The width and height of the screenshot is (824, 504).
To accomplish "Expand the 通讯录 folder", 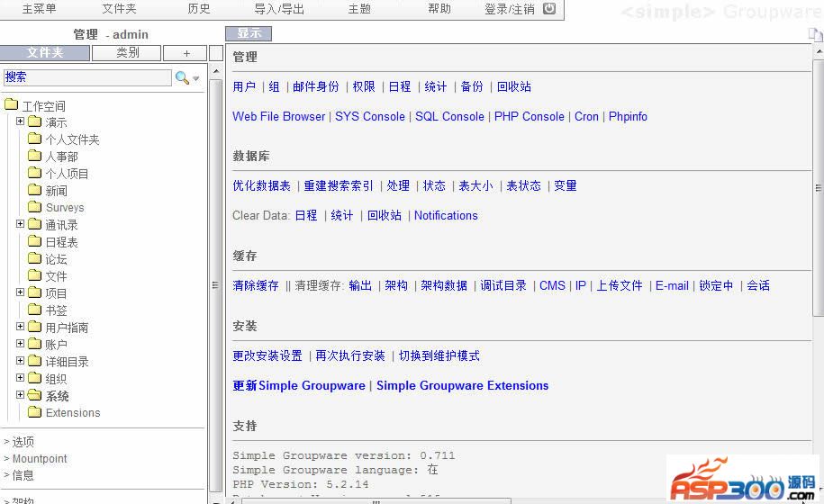I will click(x=20, y=223).
